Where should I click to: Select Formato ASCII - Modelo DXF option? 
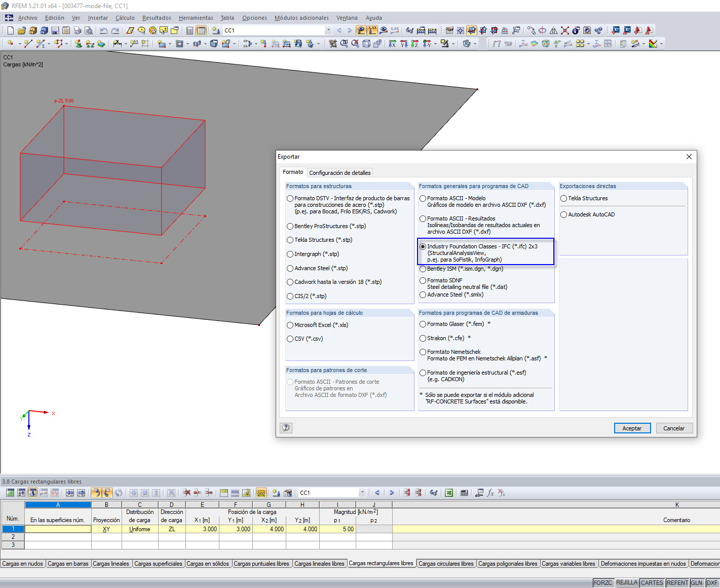pyautogui.click(x=423, y=199)
